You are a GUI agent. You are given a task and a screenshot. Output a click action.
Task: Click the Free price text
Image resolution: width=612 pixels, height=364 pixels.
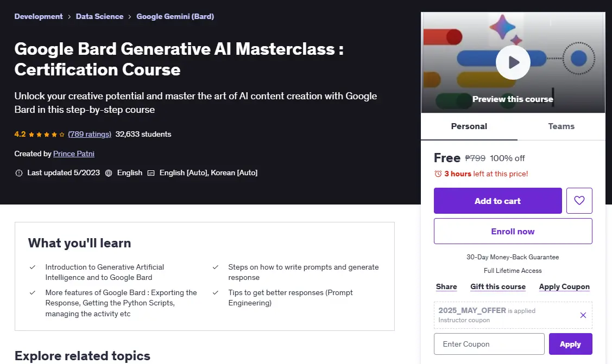447,158
